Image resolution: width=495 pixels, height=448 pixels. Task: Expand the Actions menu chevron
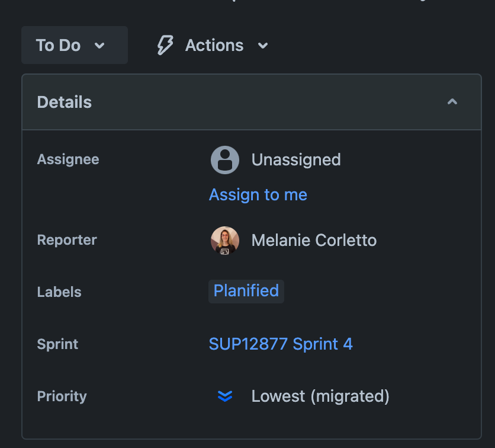coord(263,46)
